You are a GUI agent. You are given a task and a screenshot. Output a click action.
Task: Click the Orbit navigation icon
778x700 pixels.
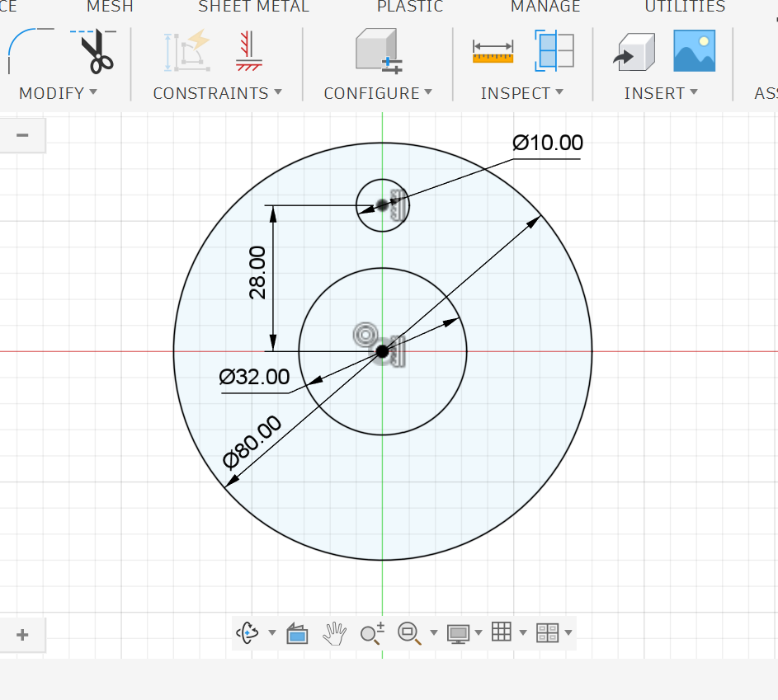[x=247, y=632]
